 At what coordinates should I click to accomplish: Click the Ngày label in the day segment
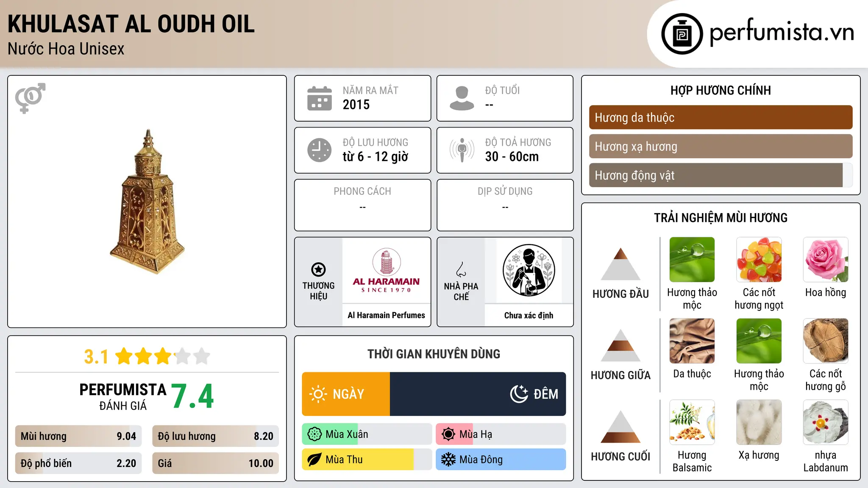click(348, 394)
